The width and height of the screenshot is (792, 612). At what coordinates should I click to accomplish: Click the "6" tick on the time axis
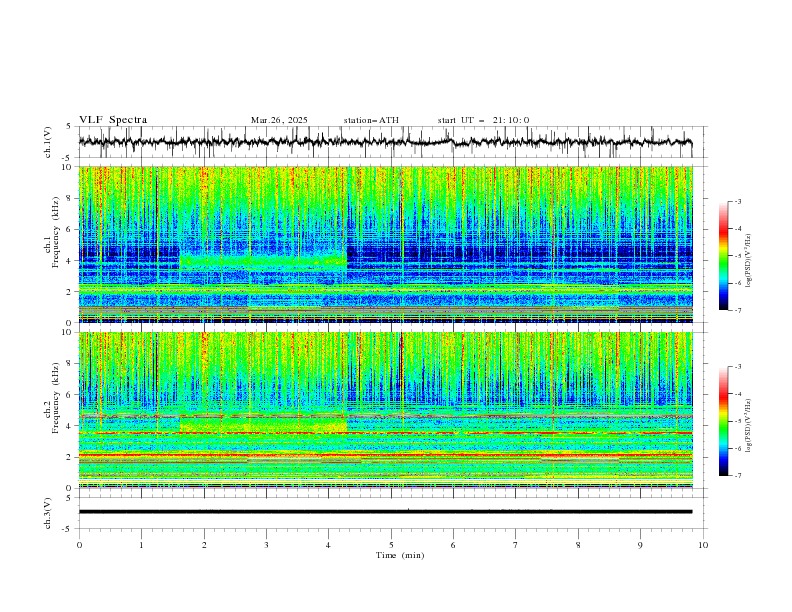click(x=454, y=545)
